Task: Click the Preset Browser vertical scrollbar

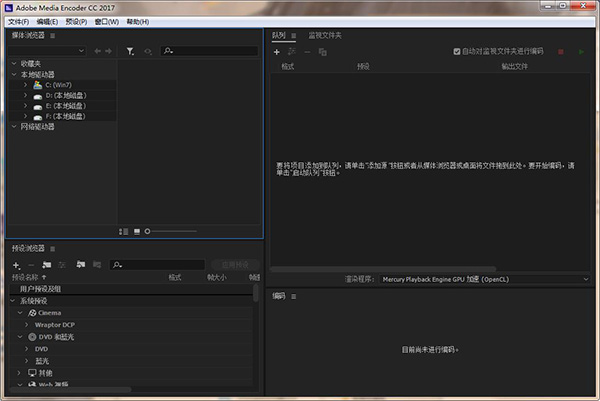Action: [x=256, y=292]
